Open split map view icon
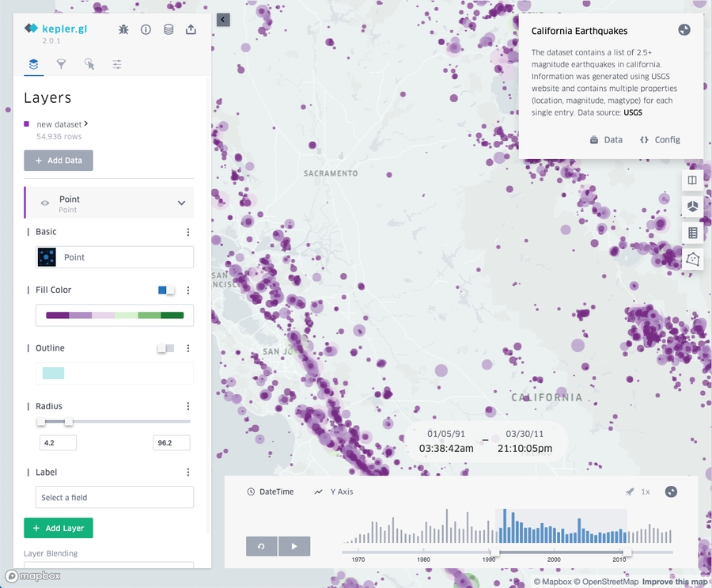The width and height of the screenshot is (712, 588). click(x=692, y=180)
